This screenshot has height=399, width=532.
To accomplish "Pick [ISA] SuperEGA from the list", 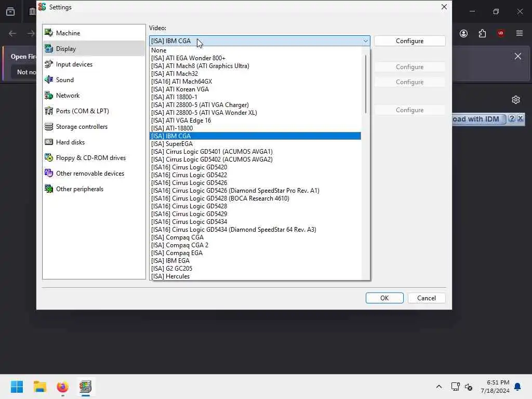I will [255, 144].
